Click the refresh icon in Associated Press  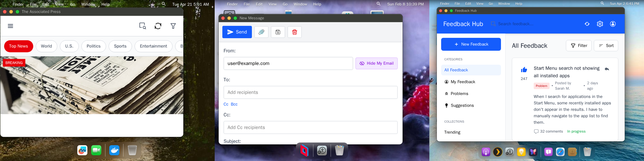pos(158,26)
